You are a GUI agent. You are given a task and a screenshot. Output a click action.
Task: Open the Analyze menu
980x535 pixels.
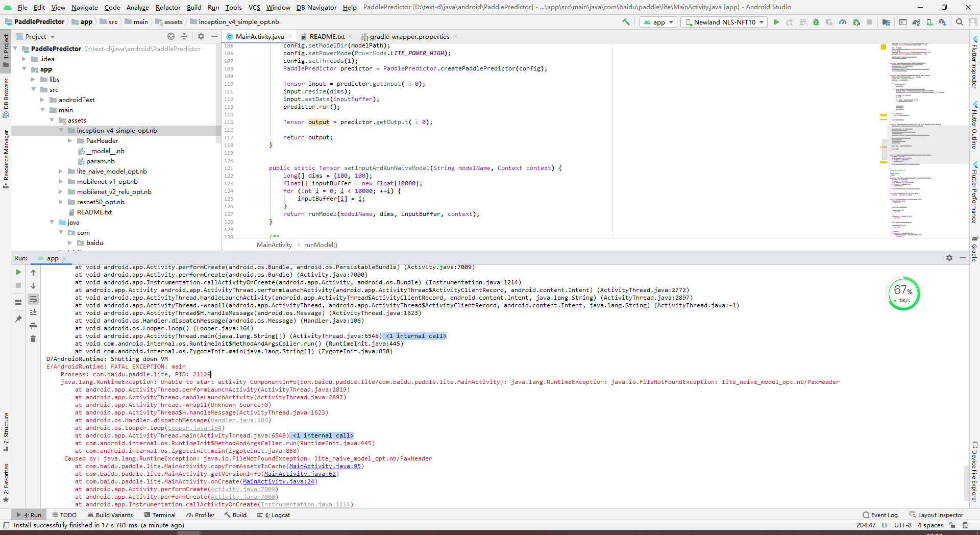pos(137,7)
